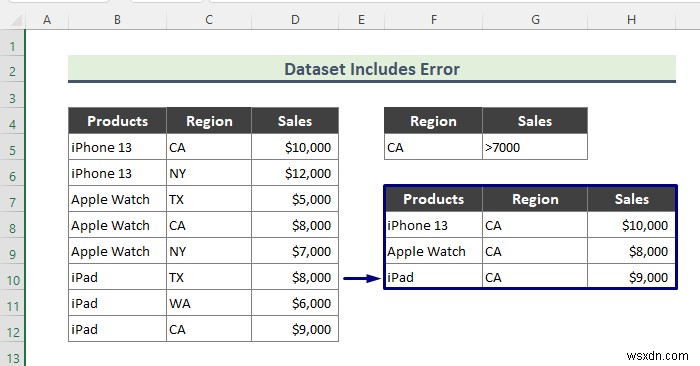700x366 pixels.
Task: Select column B header
Action: click(117, 20)
